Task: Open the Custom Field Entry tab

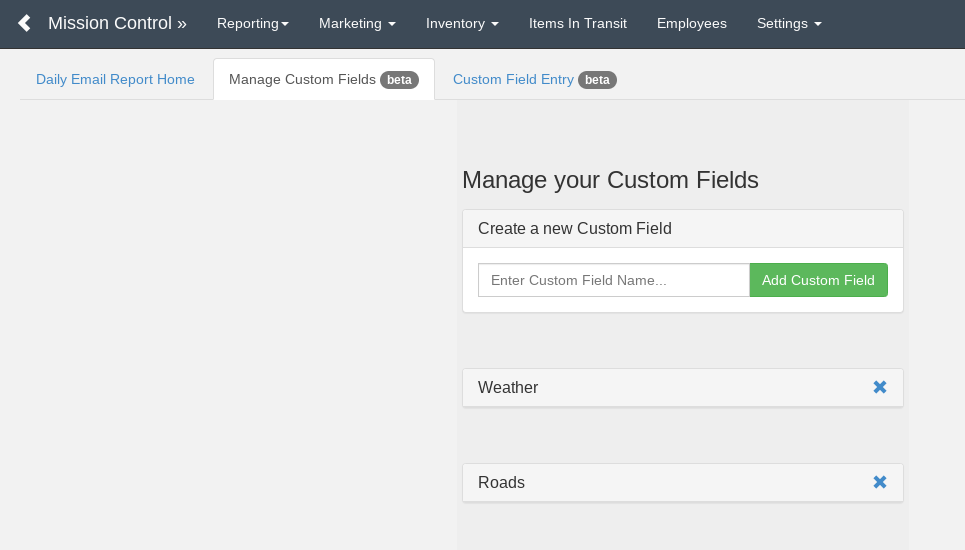Action: [534, 79]
